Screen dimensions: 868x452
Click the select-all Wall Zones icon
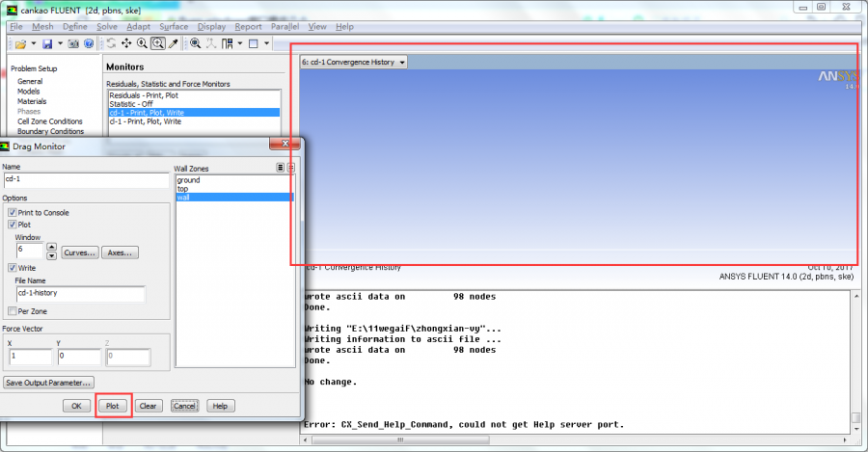280,168
